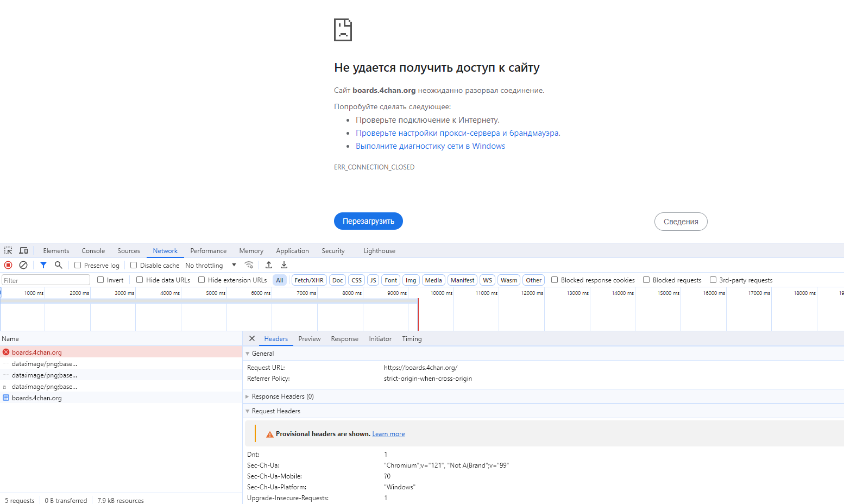Filter requests by Manifest type
Viewport: 844px width, 504px height.
pos(463,280)
